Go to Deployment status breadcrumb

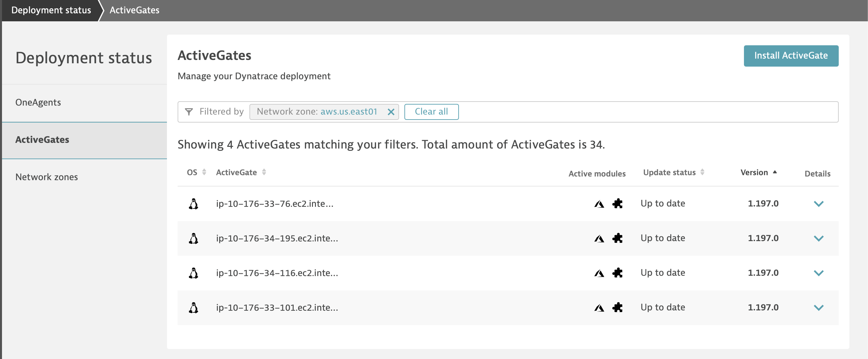pyautogui.click(x=51, y=10)
